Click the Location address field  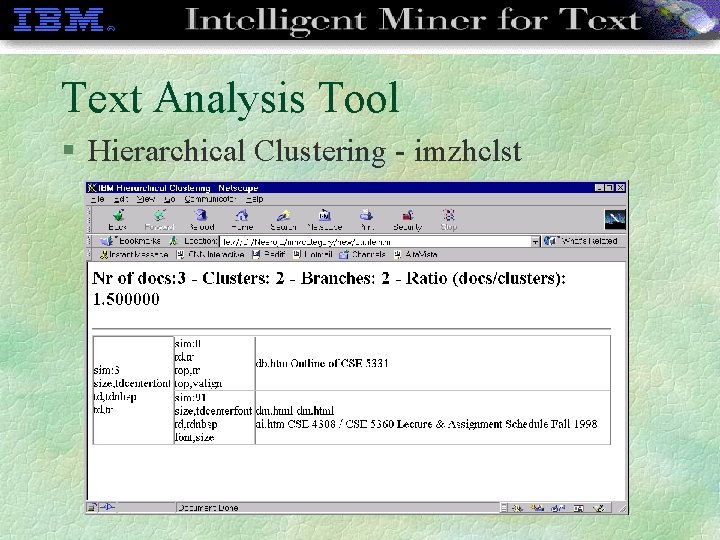pos(376,242)
